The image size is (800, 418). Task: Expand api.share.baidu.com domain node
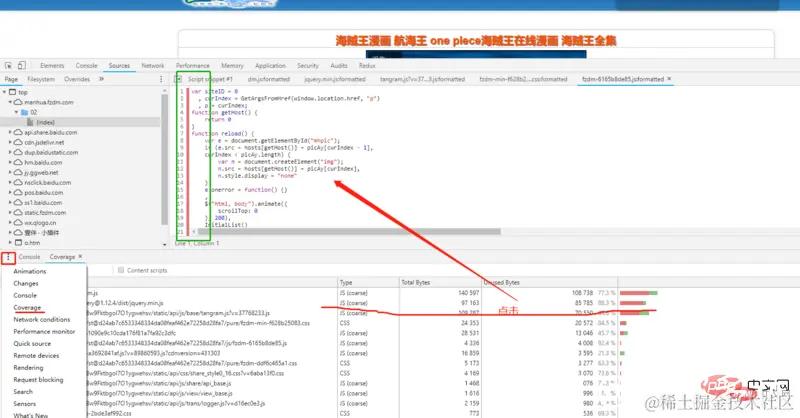[x=10, y=132]
